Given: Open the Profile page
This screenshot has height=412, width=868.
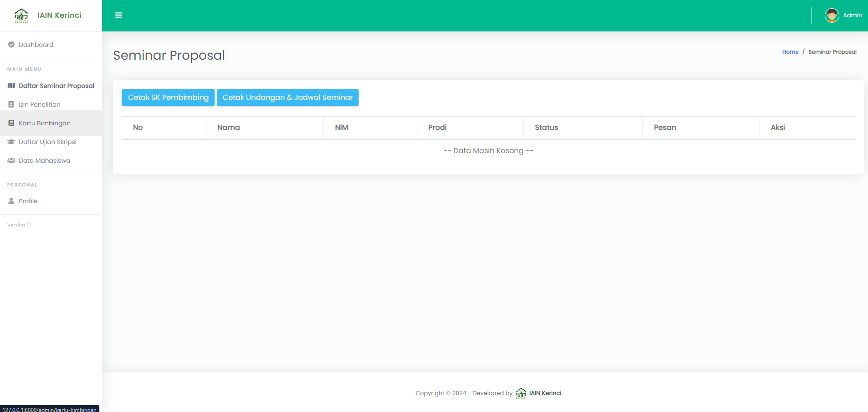Looking at the screenshot, I should [51, 201].
